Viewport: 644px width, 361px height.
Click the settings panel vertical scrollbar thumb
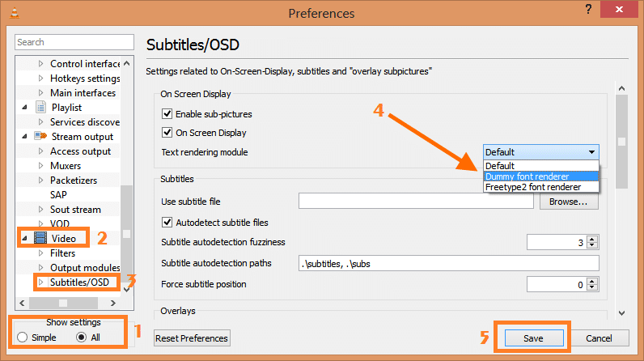pyautogui.click(x=622, y=142)
